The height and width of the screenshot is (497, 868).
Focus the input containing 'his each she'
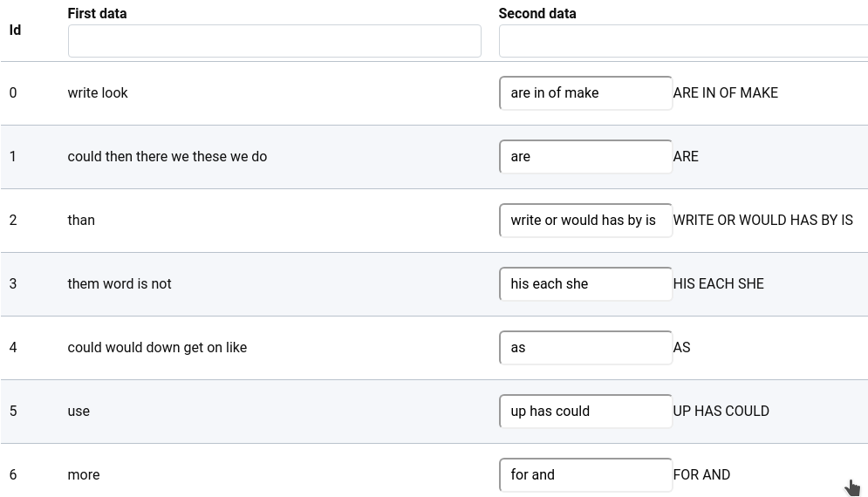585,284
